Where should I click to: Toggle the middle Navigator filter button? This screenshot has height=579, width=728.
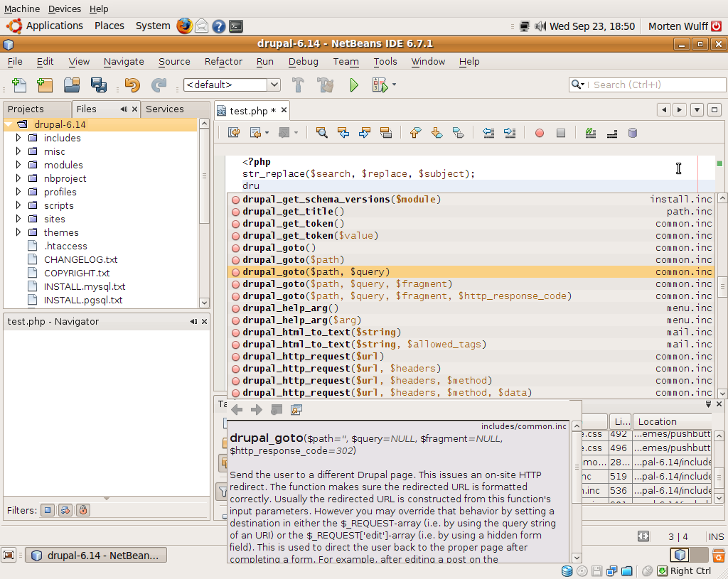(65, 510)
